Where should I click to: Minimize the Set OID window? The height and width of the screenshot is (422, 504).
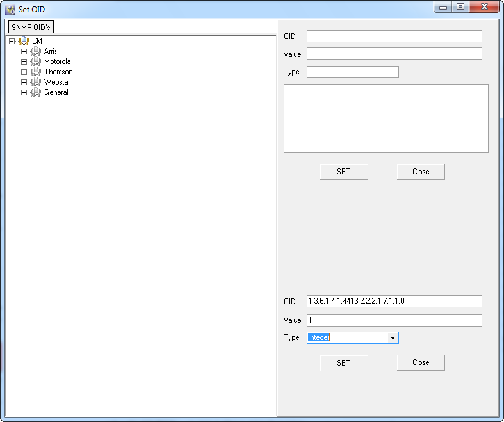tap(443, 7)
